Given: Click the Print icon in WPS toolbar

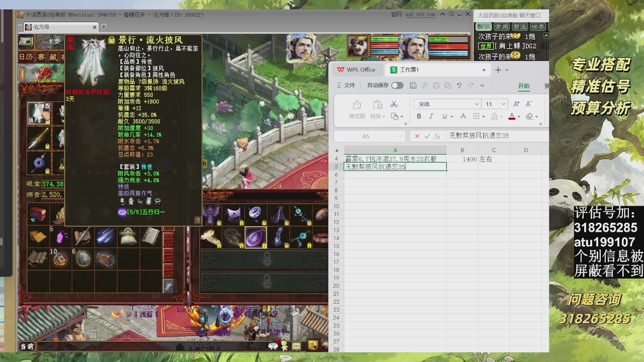Looking at the screenshot, I should tap(436, 85).
